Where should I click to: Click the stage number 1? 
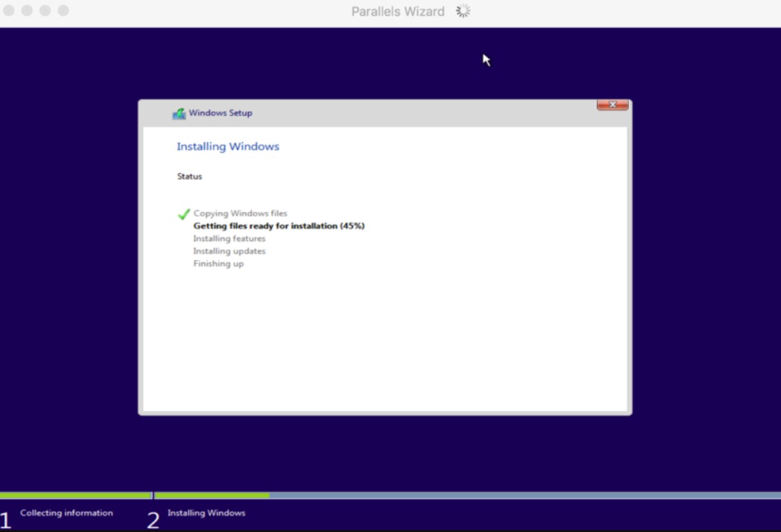point(5,521)
